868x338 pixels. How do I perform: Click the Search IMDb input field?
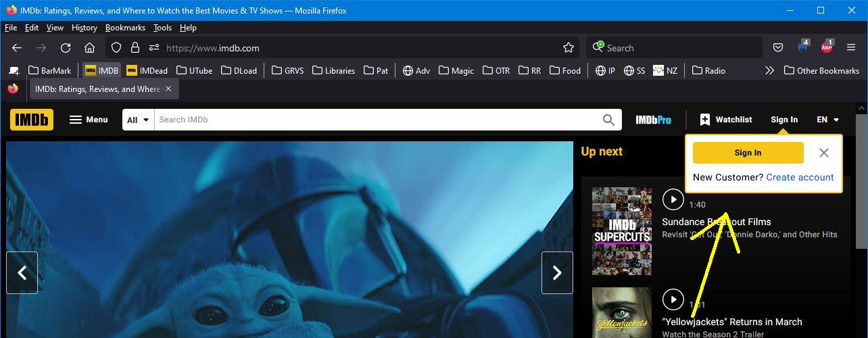[x=375, y=120]
